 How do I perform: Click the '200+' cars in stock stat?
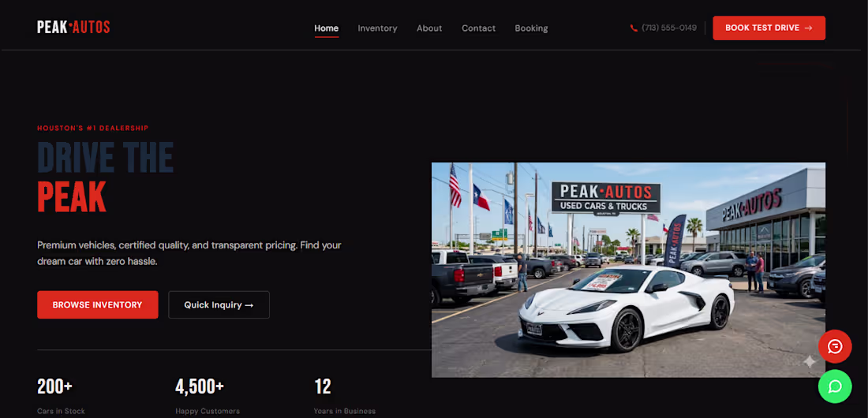(54, 386)
